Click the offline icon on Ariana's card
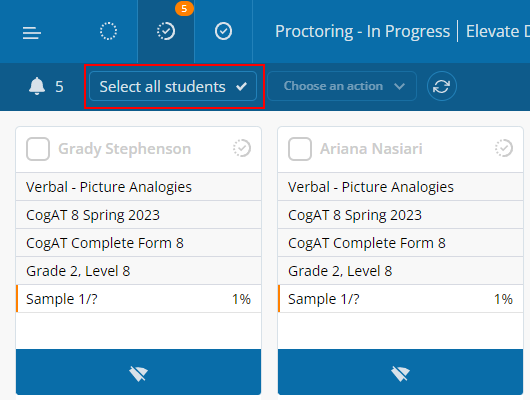 tap(401, 373)
